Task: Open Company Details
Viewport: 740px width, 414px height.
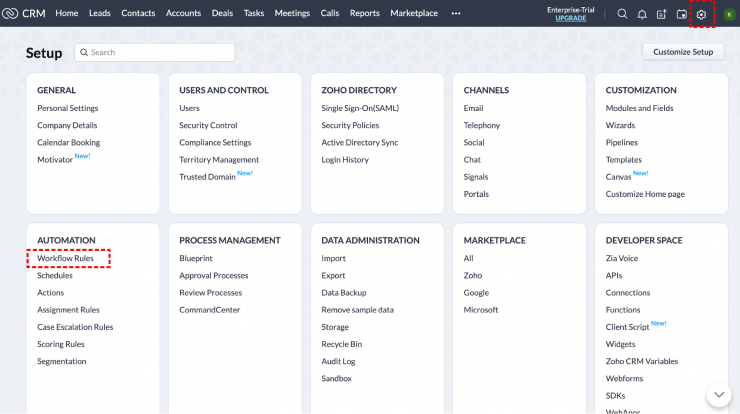Action: (x=67, y=125)
